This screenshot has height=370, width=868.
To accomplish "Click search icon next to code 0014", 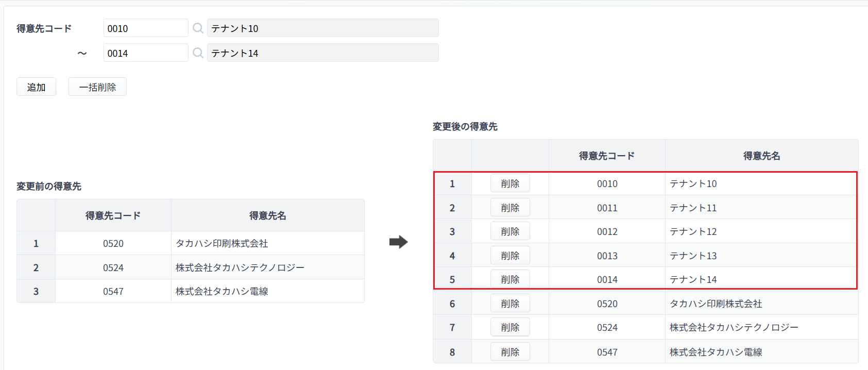I will click(198, 53).
